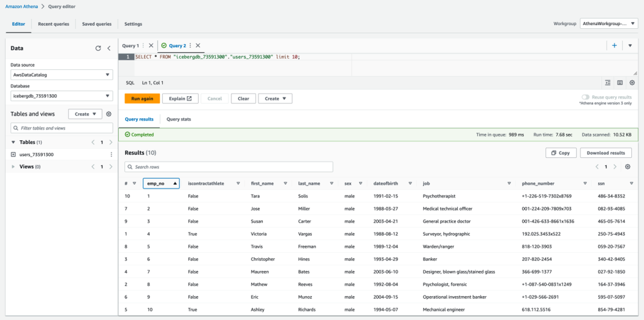Toggle Reuse query results switch
The width and height of the screenshot is (644, 320).
[586, 97]
